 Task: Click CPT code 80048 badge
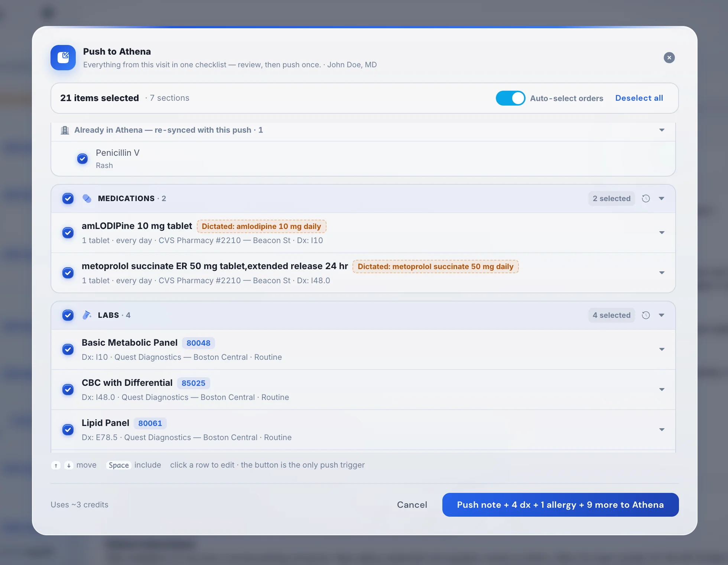(198, 343)
